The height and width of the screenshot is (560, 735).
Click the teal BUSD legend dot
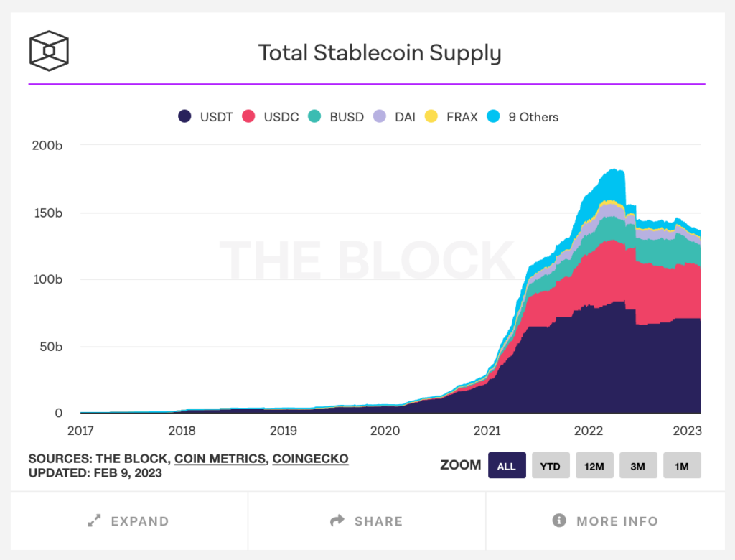click(314, 116)
